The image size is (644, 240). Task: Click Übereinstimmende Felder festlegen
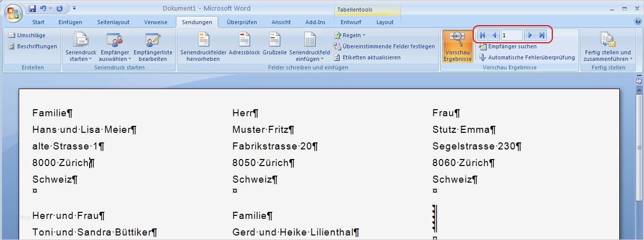[384, 46]
